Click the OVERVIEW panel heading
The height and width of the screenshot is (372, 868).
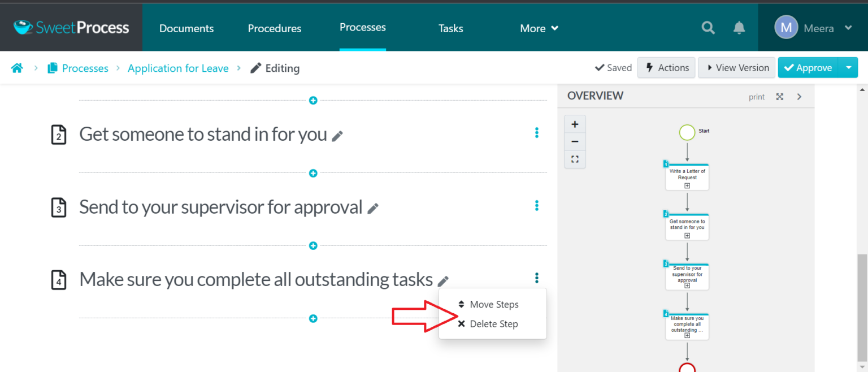(596, 96)
